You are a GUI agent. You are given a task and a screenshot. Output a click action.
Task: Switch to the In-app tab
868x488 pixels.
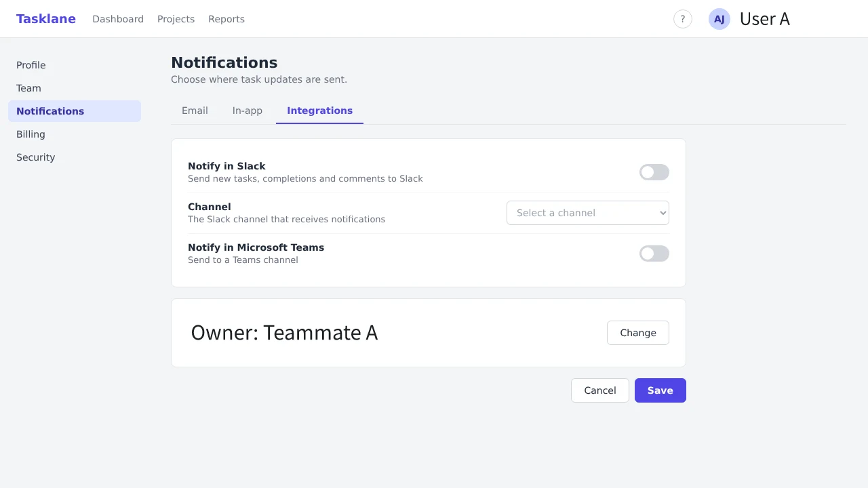tap(248, 110)
